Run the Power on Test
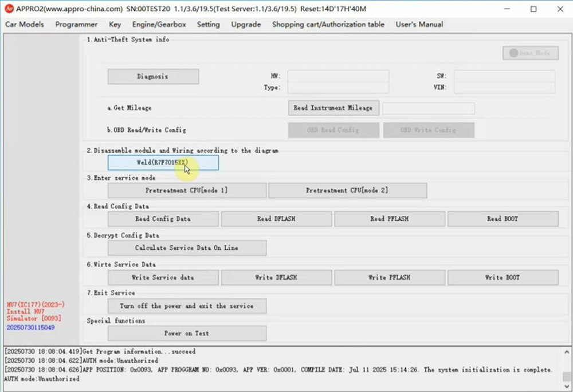This screenshot has height=392, width=573. pos(187,334)
